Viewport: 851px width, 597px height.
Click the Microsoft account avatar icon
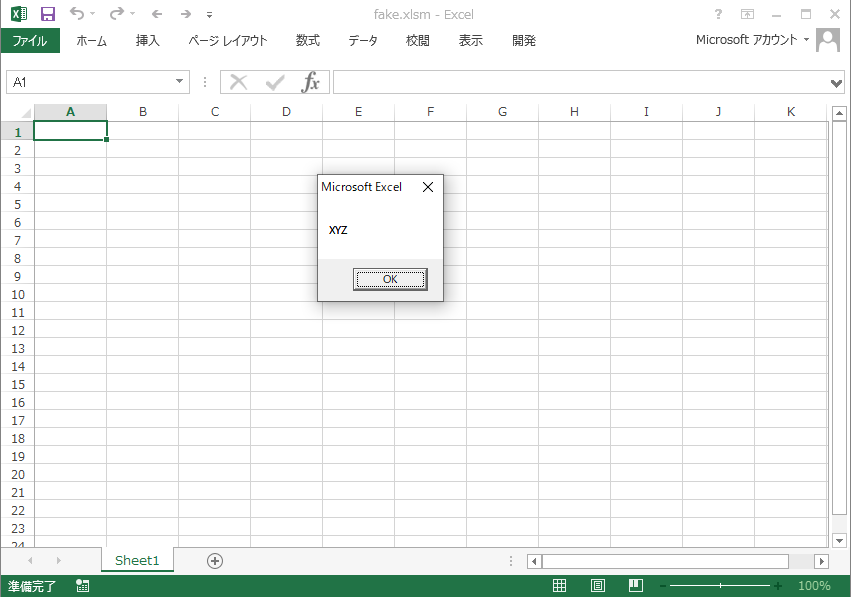828,40
